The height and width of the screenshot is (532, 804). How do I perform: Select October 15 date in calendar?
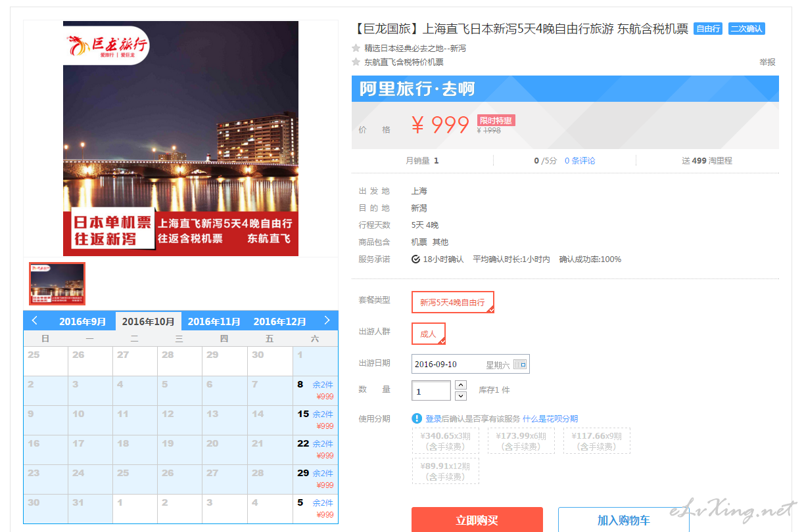[x=316, y=420]
